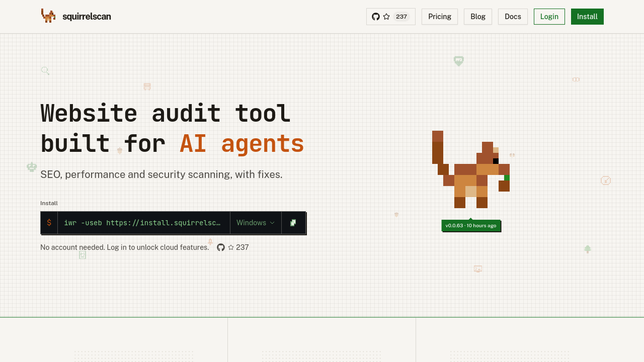Click the squirrelscan squirrel logo icon

(48, 16)
